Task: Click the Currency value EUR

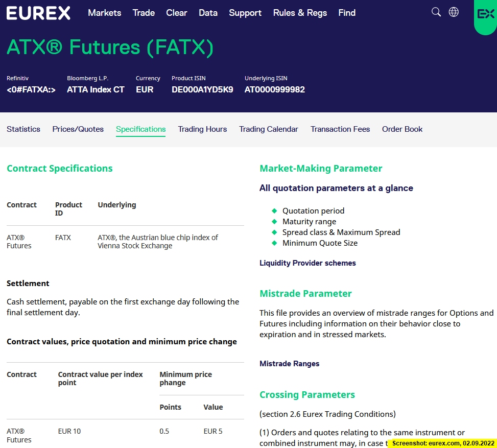Action: 145,90
